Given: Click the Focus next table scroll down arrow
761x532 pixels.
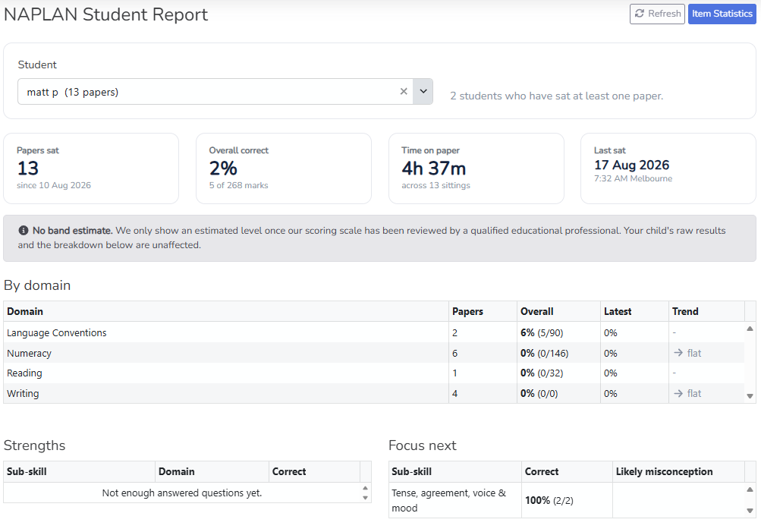Looking at the screenshot, I should 750,511.
